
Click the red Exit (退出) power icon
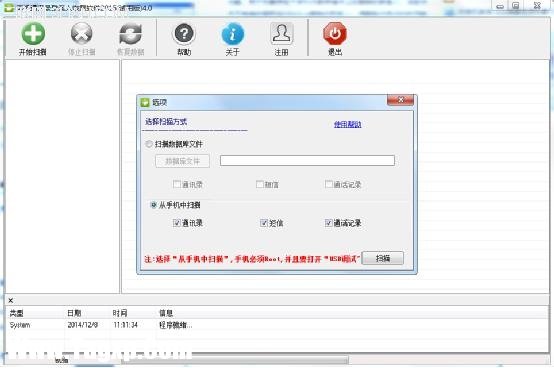point(335,34)
